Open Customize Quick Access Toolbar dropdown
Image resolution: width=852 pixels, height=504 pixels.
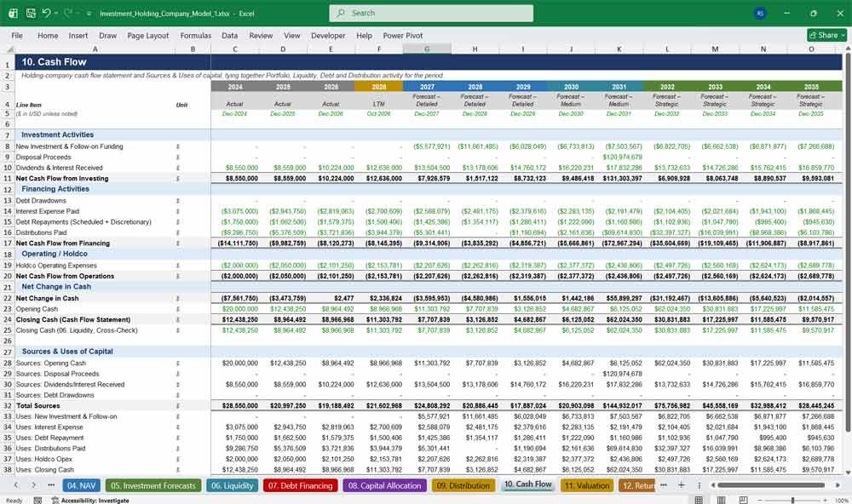(89, 13)
